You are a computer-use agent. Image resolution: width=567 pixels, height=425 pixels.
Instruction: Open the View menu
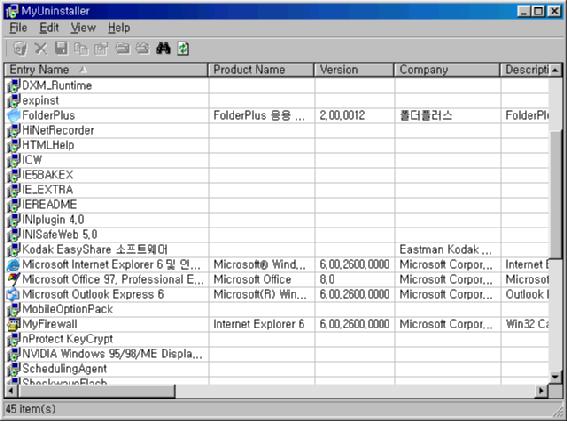[83, 28]
